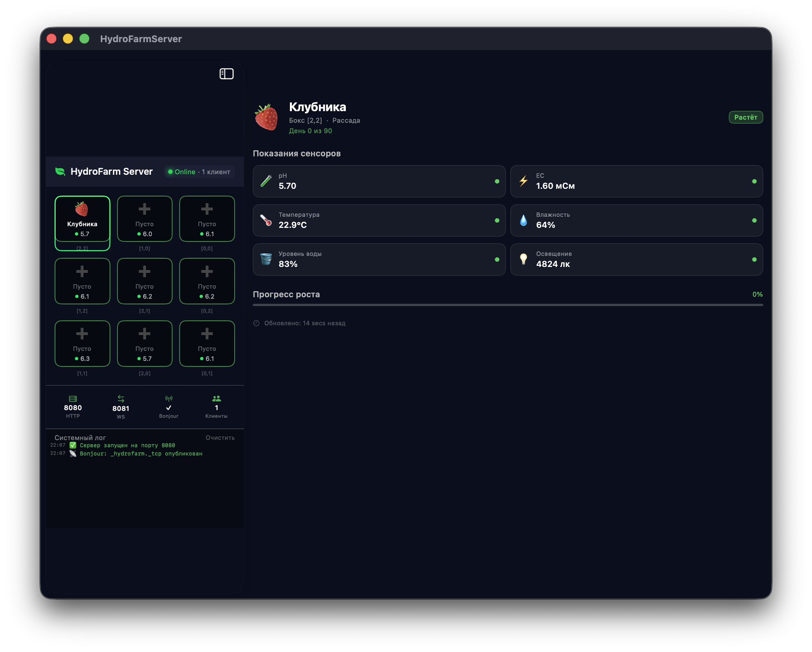Click the Влажность water drop icon
The width and height of the screenshot is (812, 652).
coord(523,220)
